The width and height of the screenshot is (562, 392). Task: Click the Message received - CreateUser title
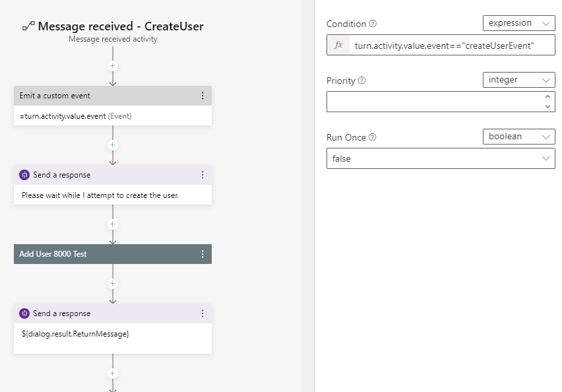click(x=121, y=26)
